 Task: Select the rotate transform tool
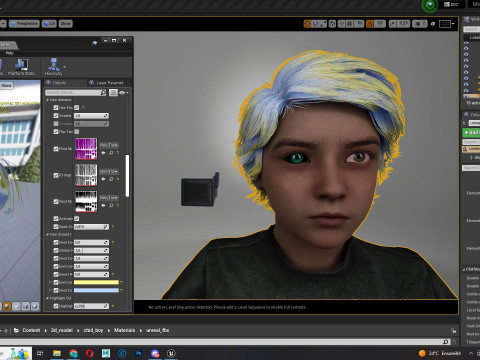(315, 24)
